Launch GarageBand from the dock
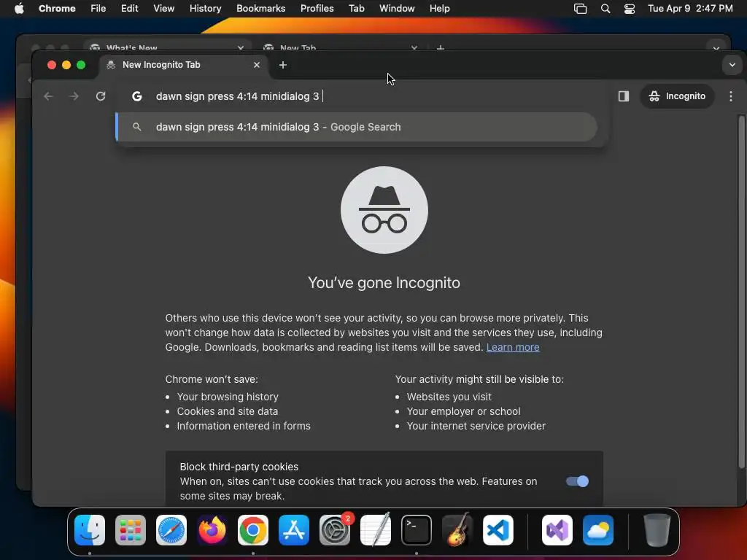This screenshot has height=560, width=747. tap(457, 530)
